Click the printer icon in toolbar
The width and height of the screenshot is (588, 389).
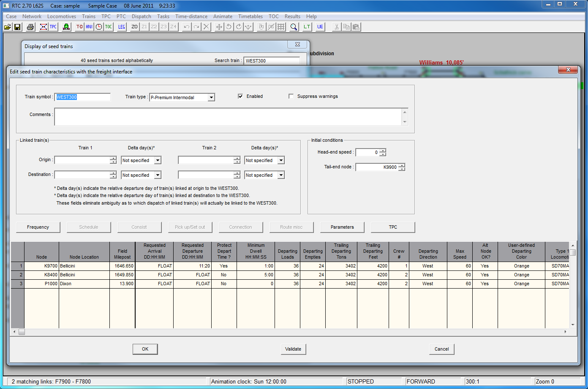tap(30, 27)
